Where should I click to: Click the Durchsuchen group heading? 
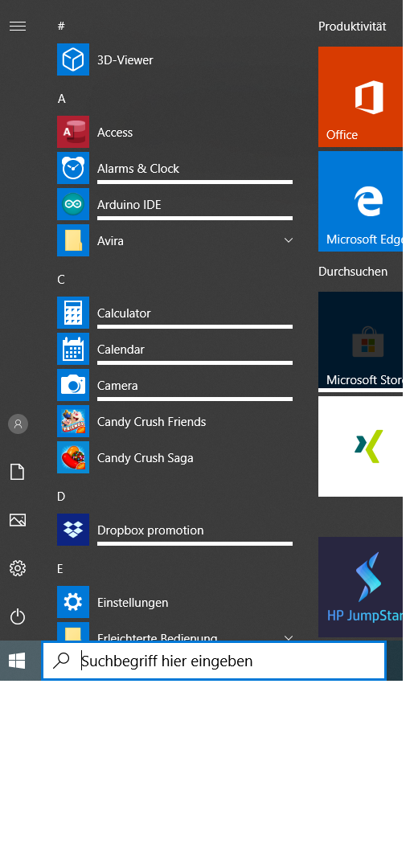[x=353, y=272]
